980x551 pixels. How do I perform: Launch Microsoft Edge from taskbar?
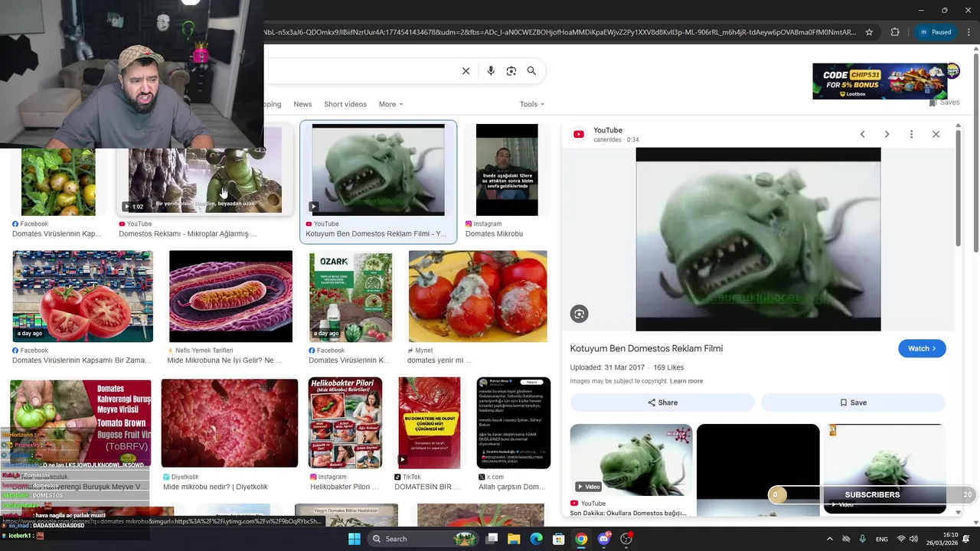tap(536, 539)
